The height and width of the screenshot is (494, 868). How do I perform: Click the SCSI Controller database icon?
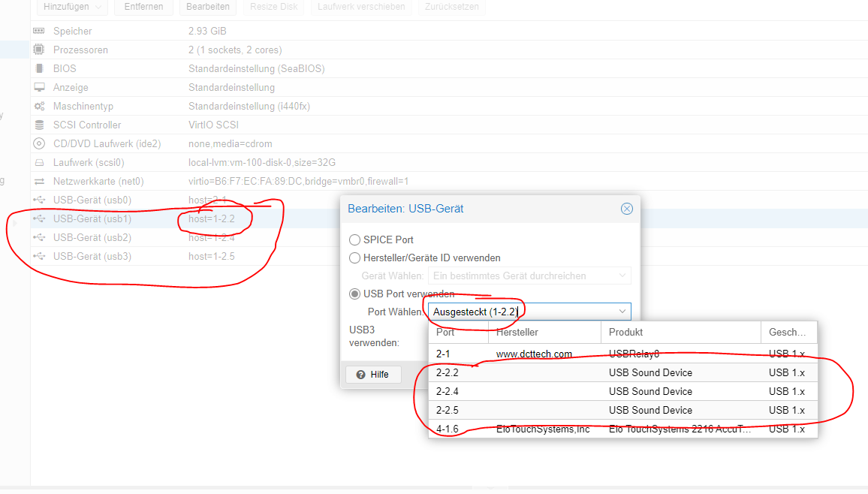pyautogui.click(x=39, y=125)
